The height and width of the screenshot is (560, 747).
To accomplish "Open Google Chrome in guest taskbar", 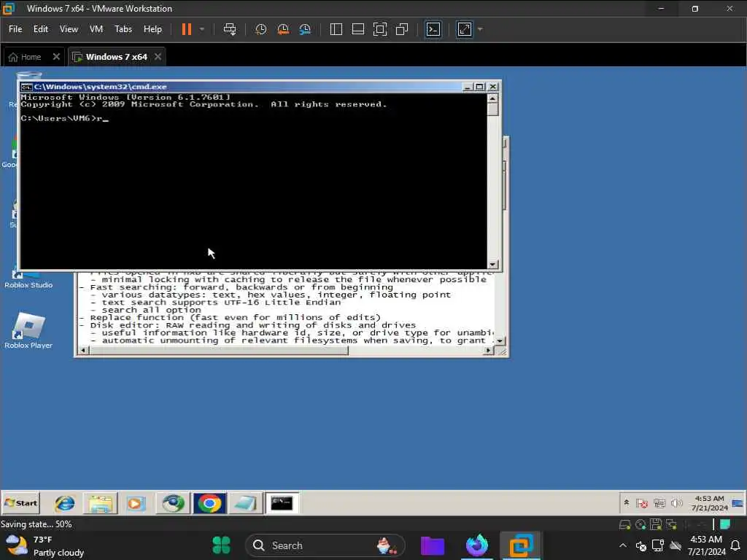I will (x=209, y=503).
